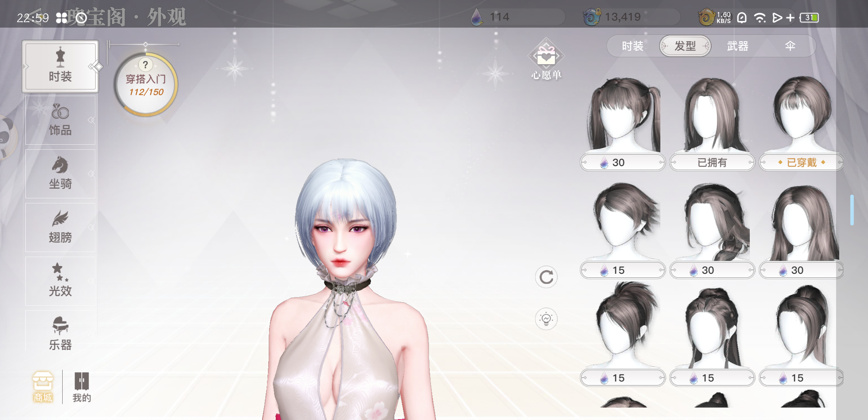Screen dimensions: 868x420
Task: Click the 15 price button under braided crown
Action: pyautogui.click(x=712, y=378)
